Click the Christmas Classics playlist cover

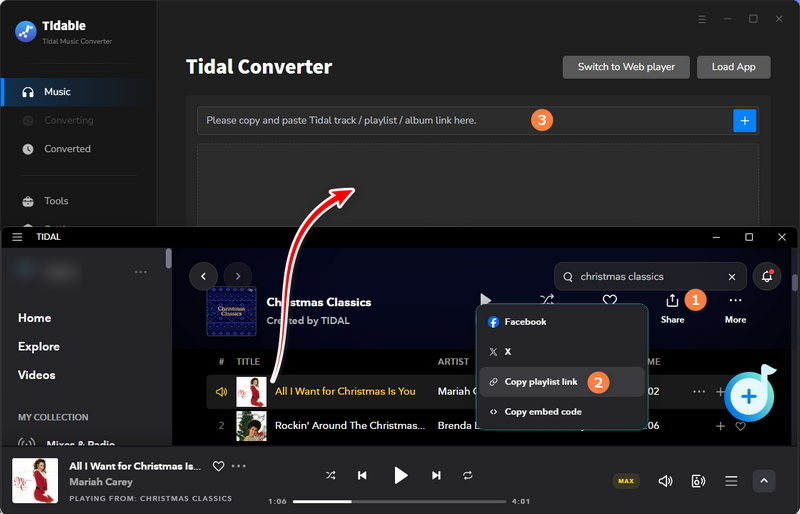click(231, 311)
